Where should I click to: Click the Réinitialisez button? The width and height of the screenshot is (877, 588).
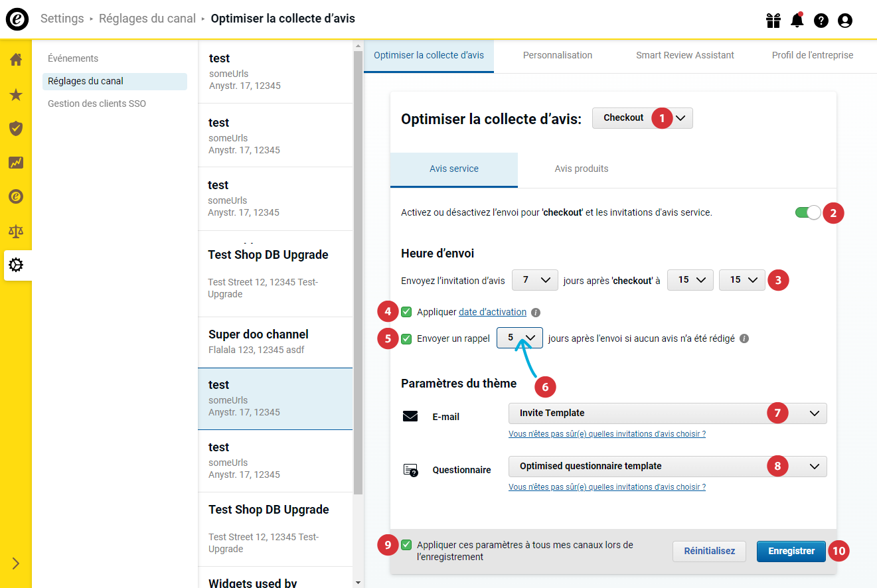(709, 551)
